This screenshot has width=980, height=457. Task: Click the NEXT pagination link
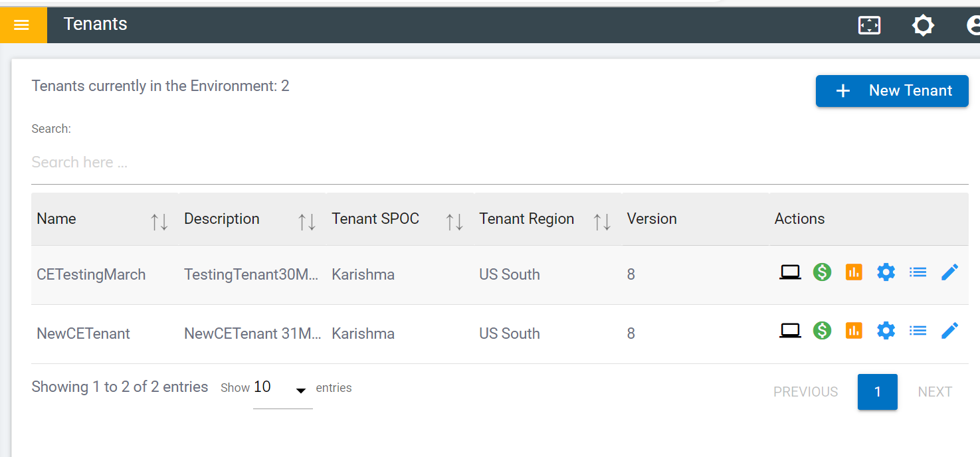click(x=935, y=392)
